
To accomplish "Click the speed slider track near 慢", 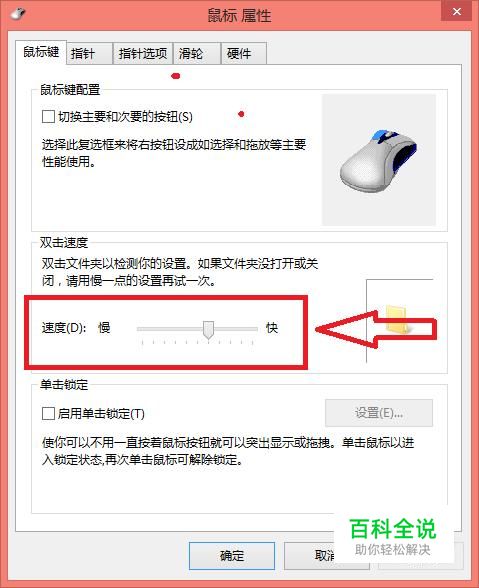I will (148, 329).
